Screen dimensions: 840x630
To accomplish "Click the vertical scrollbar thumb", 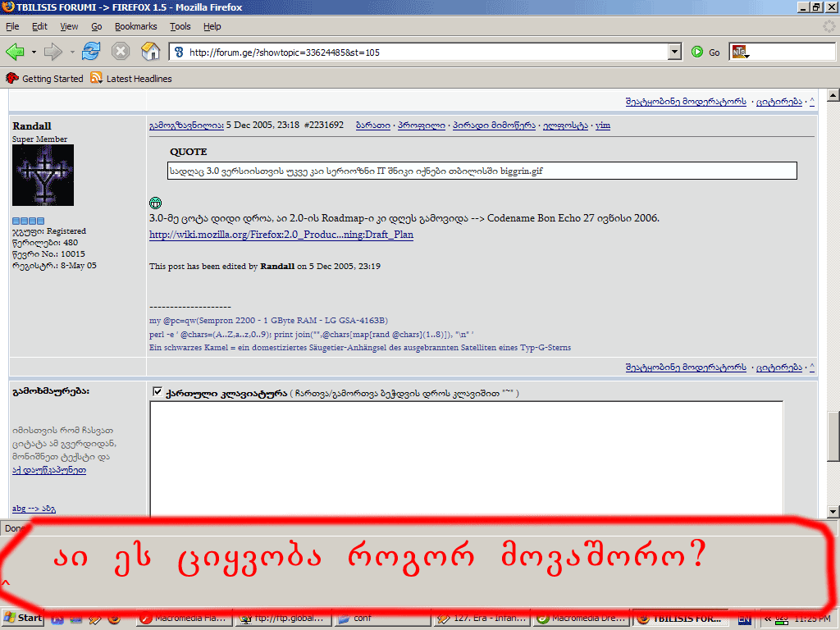I will point(833,436).
